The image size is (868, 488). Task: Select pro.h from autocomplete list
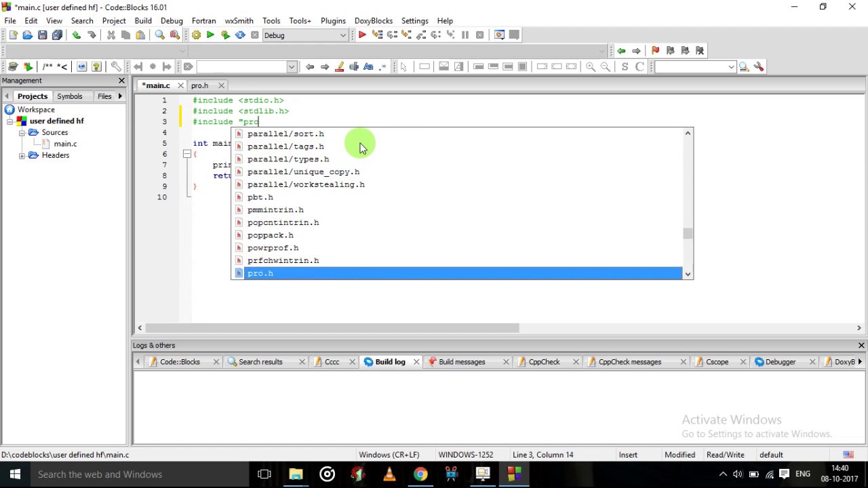[x=260, y=273]
